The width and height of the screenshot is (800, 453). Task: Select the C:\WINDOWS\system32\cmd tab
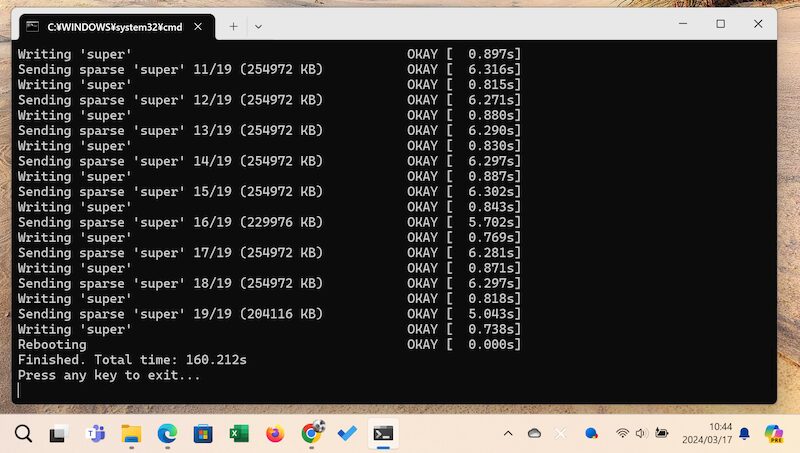click(x=110, y=26)
